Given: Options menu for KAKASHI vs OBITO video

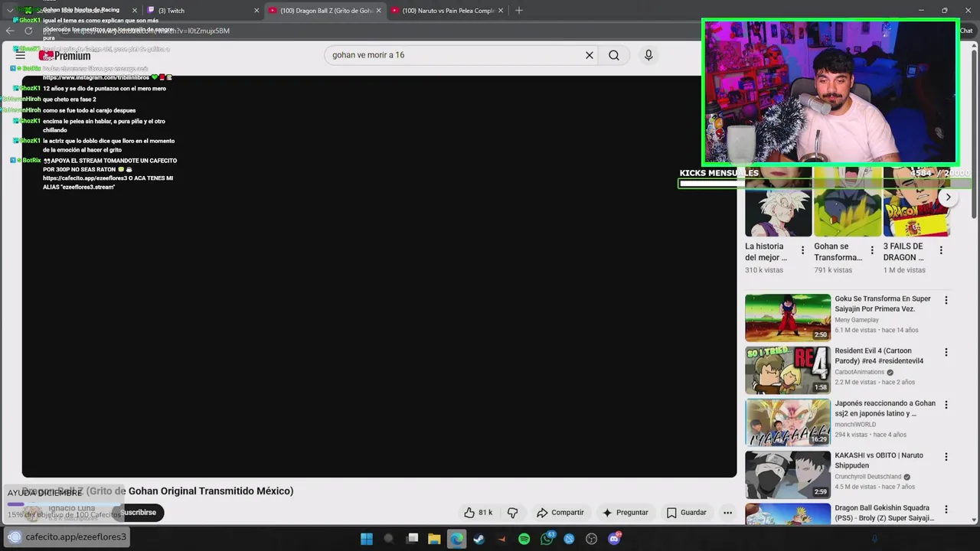Looking at the screenshot, I should point(946,457).
